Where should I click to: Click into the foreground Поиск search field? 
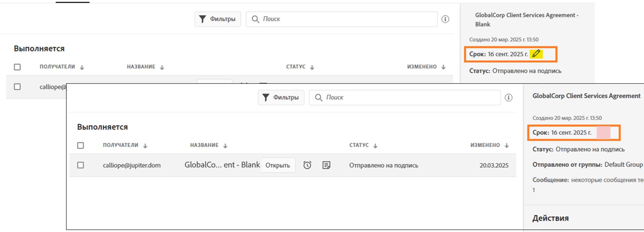pyautogui.click(x=408, y=98)
